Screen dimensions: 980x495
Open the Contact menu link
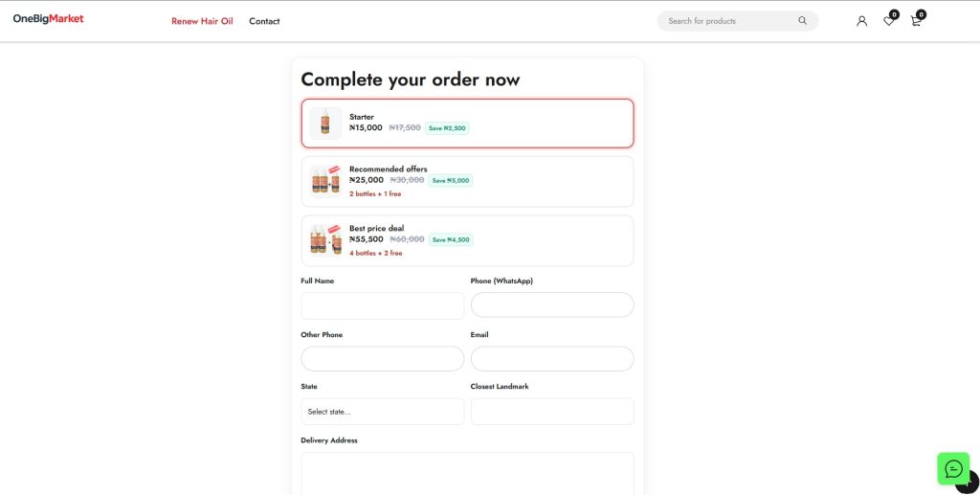pyautogui.click(x=264, y=21)
